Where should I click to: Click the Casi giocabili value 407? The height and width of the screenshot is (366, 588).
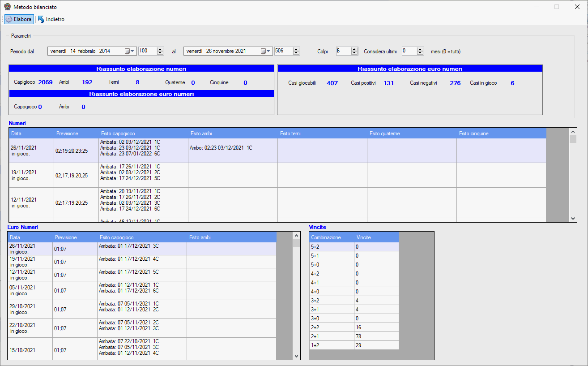pos(332,83)
